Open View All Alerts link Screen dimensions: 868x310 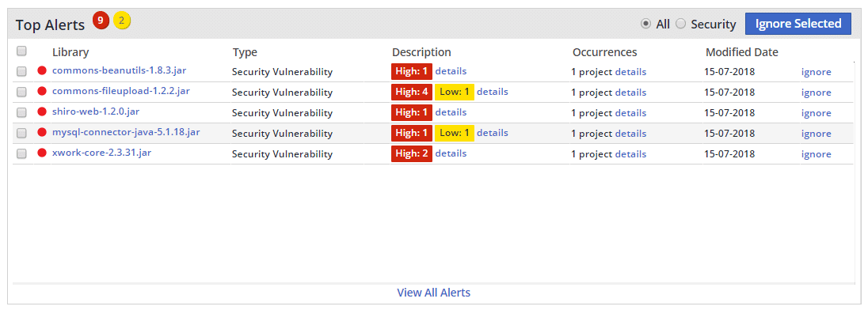[433, 293]
